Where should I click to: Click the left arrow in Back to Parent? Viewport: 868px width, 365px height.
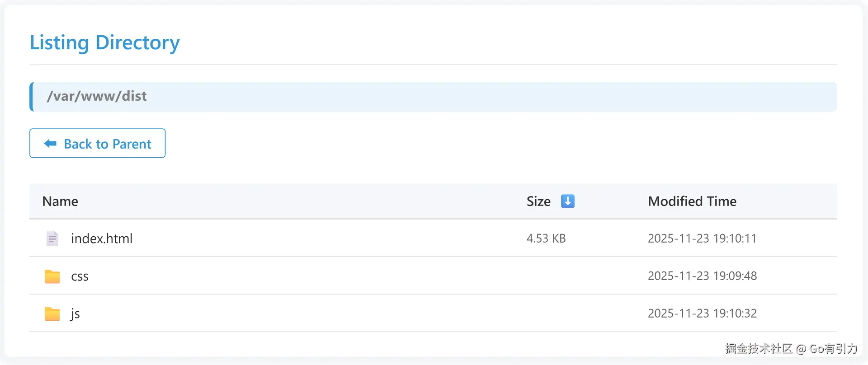click(50, 144)
